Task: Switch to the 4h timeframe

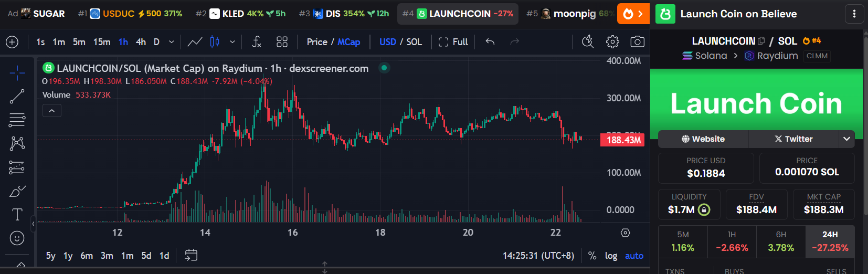Action: 141,42
